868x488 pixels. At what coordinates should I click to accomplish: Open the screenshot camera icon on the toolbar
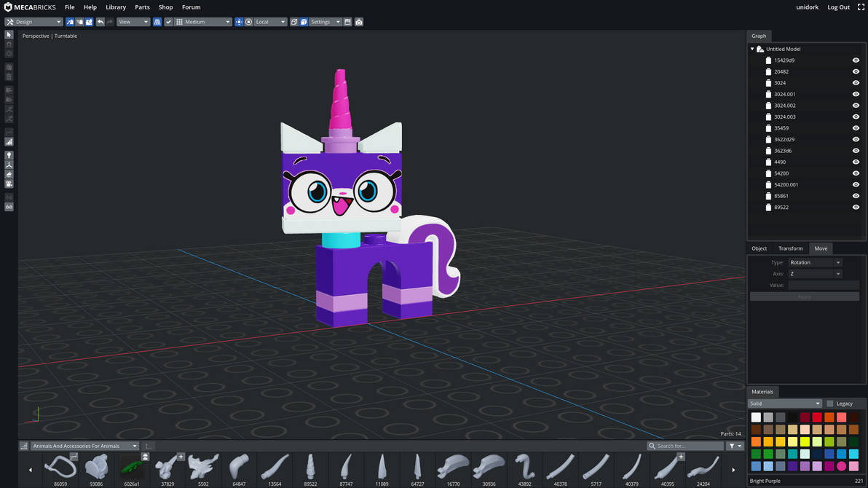coord(359,22)
